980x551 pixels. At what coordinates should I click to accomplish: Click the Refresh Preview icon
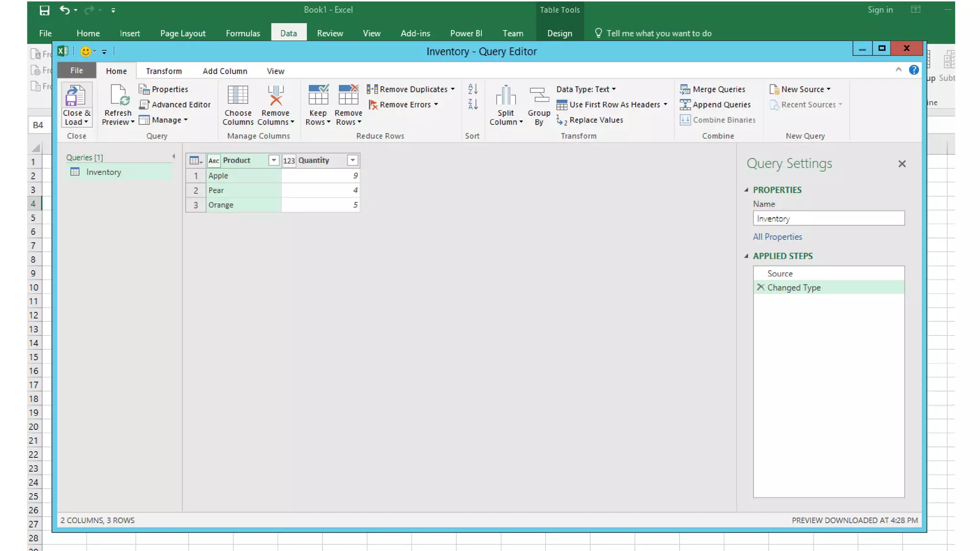point(118,95)
